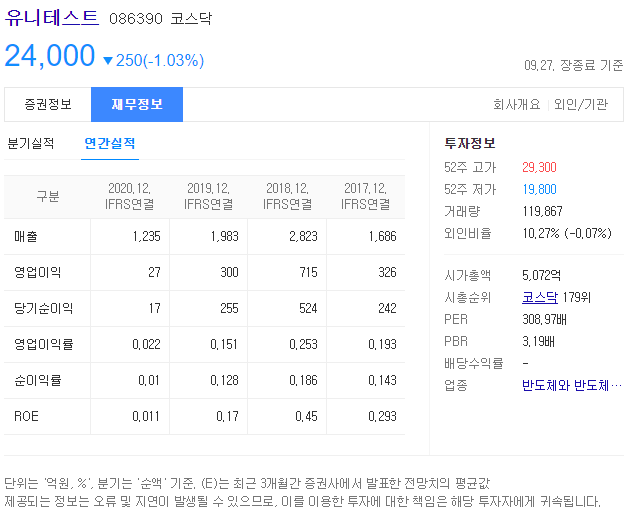The width and height of the screenshot is (627, 517).
Task: Click the current price 24,000
Action: tap(50, 55)
